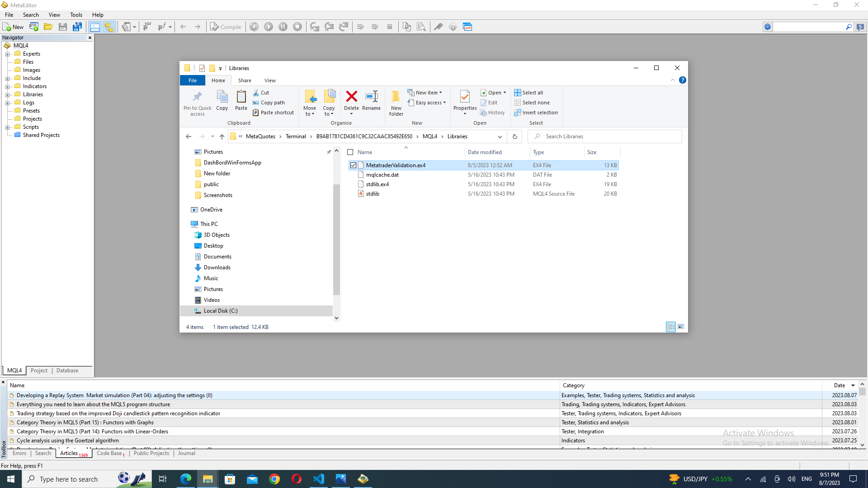Open the Share ribbon tab
This screenshot has height=488, width=868.
[245, 80]
